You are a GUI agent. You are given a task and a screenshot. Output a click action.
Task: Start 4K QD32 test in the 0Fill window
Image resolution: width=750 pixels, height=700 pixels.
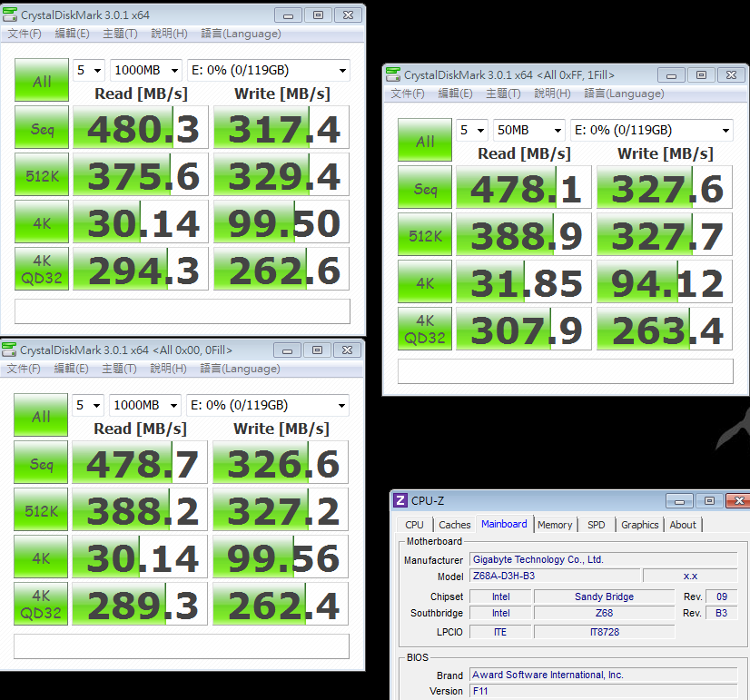click(x=41, y=604)
